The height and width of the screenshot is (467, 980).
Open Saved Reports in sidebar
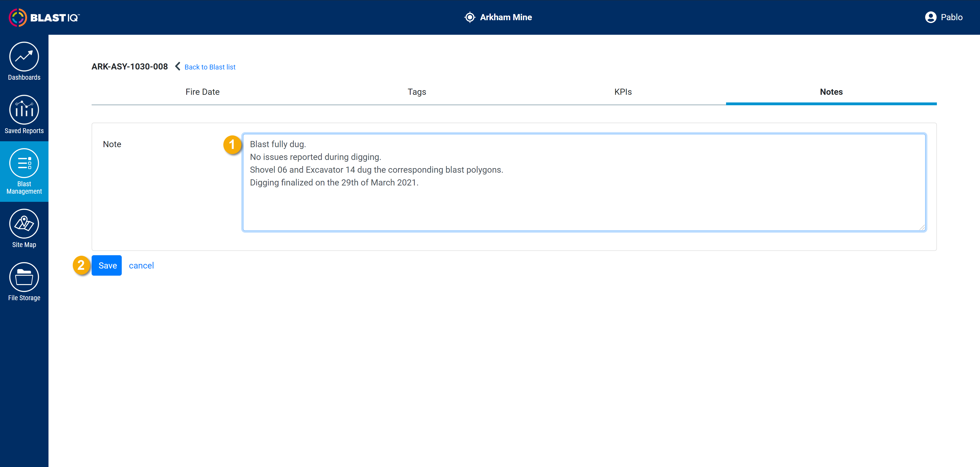[24, 115]
